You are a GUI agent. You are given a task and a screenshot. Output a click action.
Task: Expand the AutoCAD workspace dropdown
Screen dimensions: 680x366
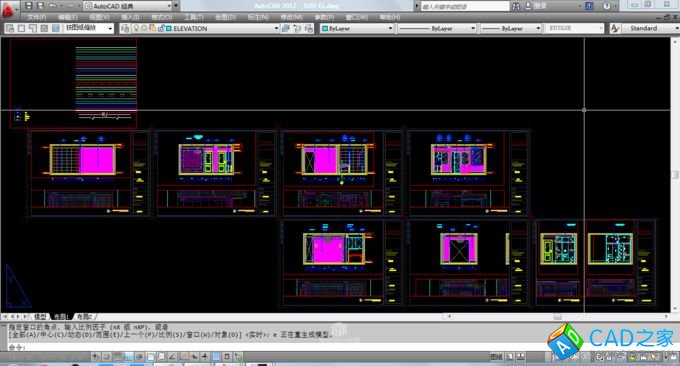coord(128,6)
